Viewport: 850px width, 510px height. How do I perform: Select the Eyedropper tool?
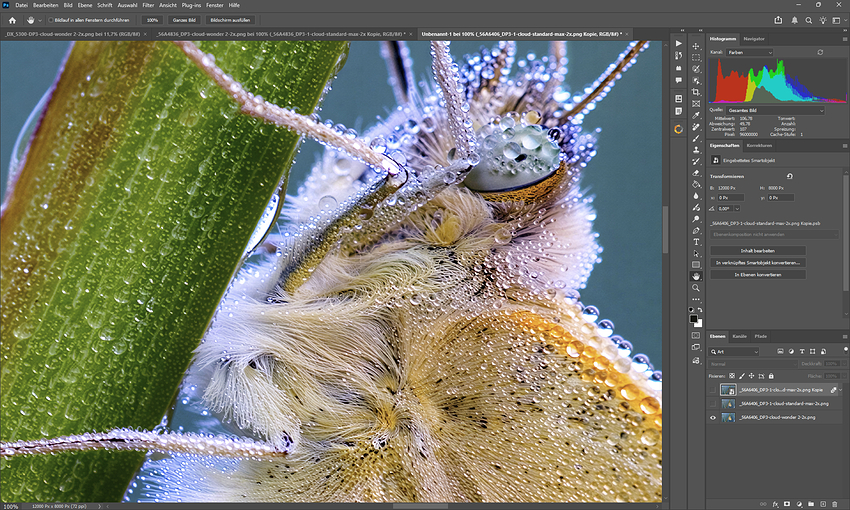tap(696, 115)
